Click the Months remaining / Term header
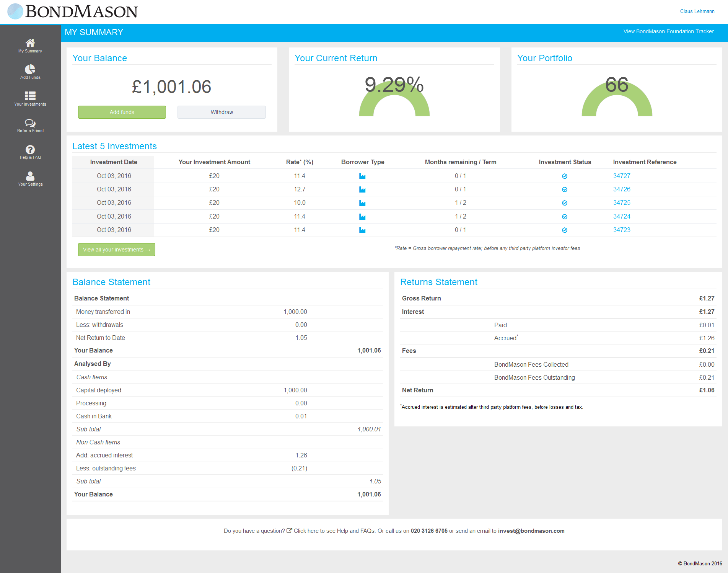 point(461,162)
